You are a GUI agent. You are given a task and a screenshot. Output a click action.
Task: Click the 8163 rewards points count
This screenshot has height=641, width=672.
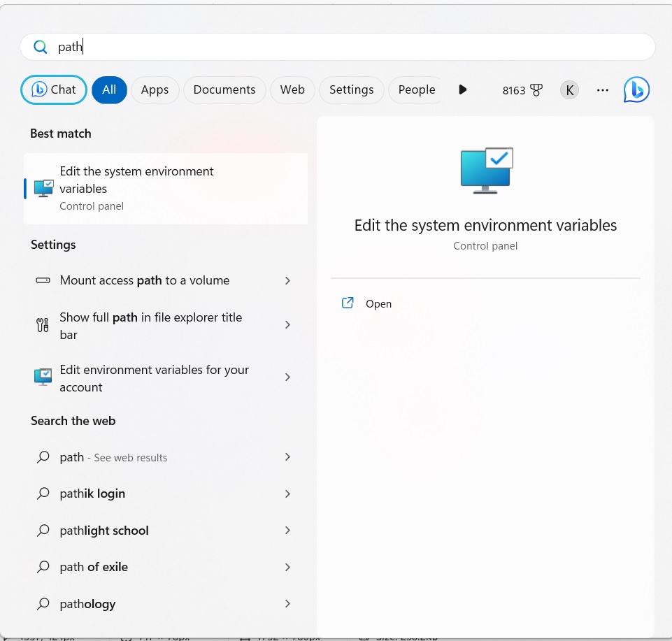pos(513,90)
